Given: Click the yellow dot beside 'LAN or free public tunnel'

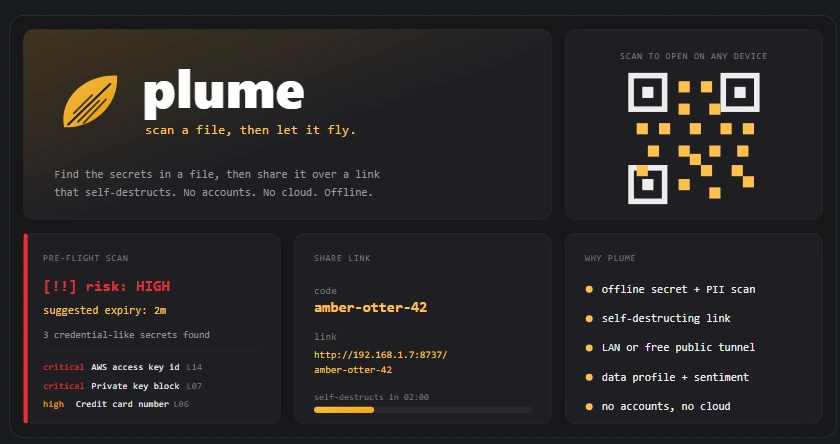Looking at the screenshot, I should coord(589,348).
